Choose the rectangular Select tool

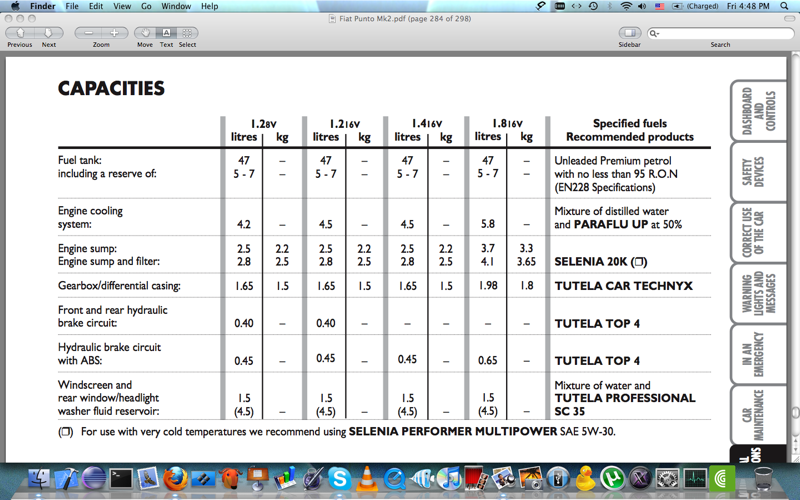187,33
